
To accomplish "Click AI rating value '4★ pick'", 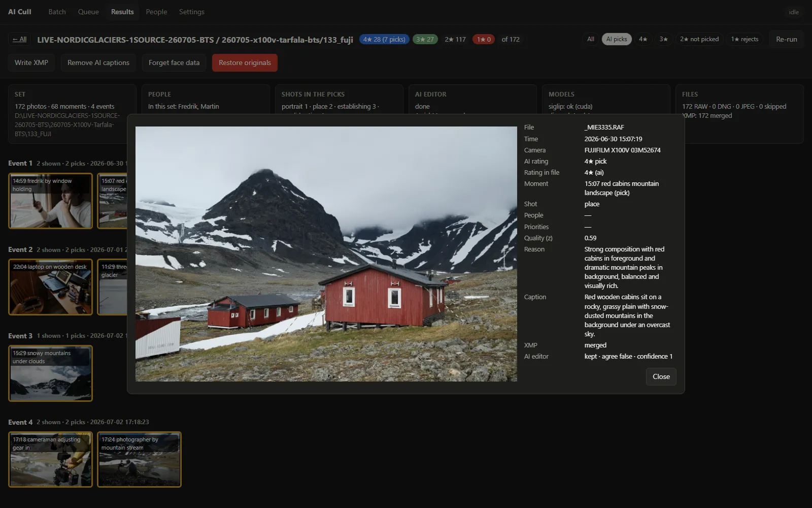I will (595, 161).
